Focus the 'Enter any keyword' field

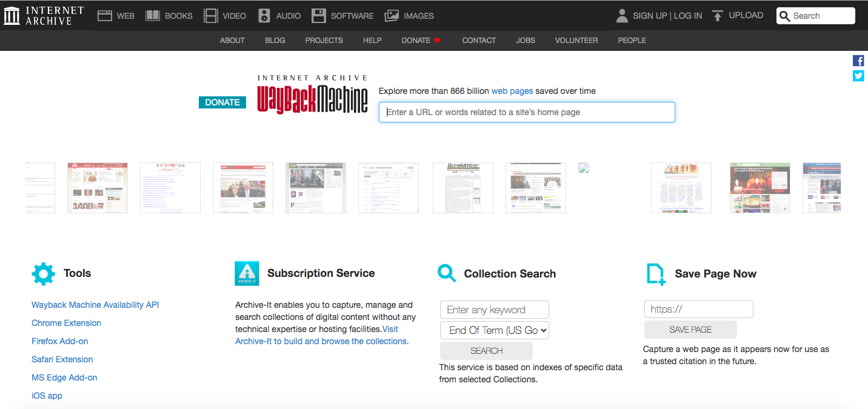point(495,310)
